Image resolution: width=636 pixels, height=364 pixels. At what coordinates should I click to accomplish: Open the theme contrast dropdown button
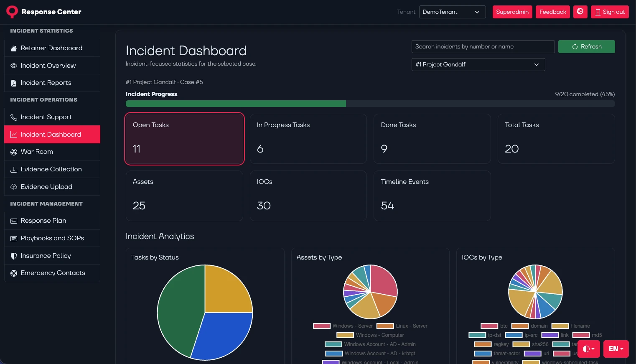pyautogui.click(x=589, y=349)
